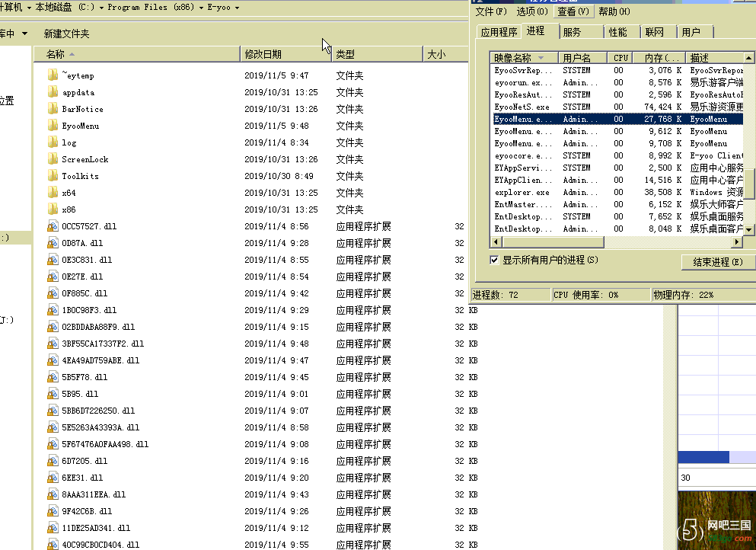The image size is (756, 550).
Task: Select the BarNotice folder icon
Action: coord(53,109)
